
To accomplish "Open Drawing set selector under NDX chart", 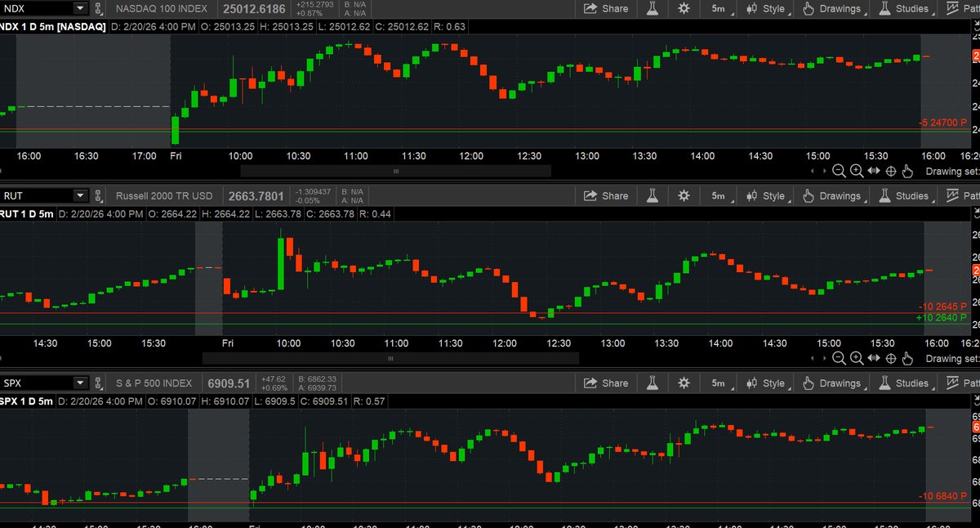I will coord(952,172).
